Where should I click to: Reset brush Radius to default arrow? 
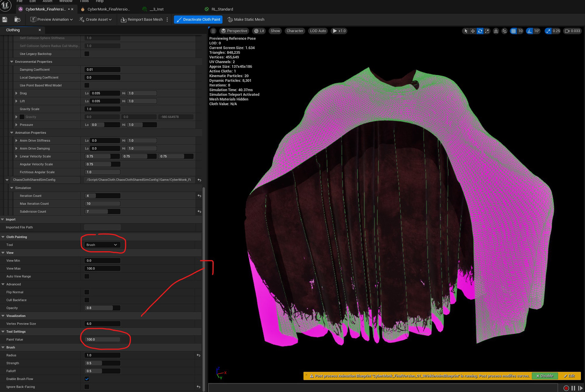coord(198,355)
